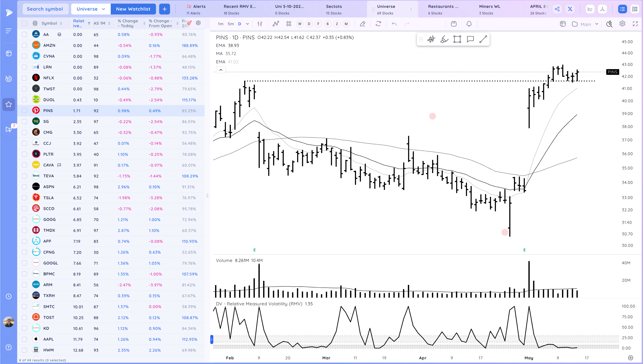Switch chart to 1m timeframe

click(x=220, y=24)
